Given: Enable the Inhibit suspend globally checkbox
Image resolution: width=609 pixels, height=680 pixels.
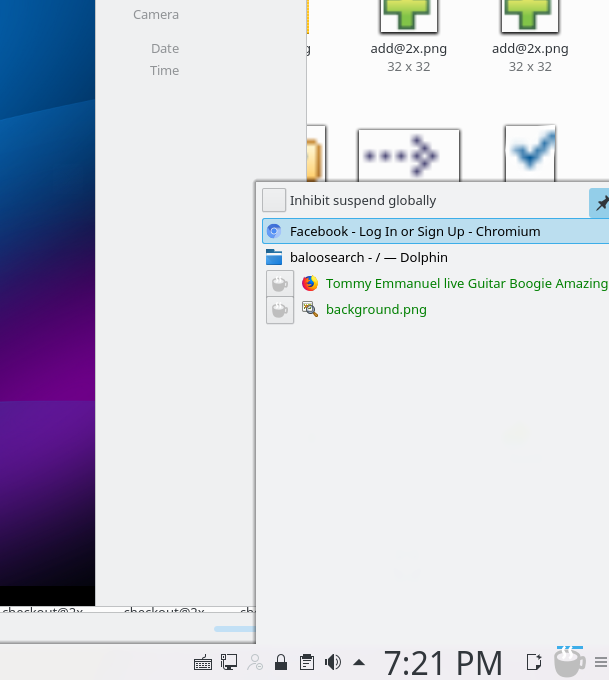Looking at the screenshot, I should tap(274, 200).
